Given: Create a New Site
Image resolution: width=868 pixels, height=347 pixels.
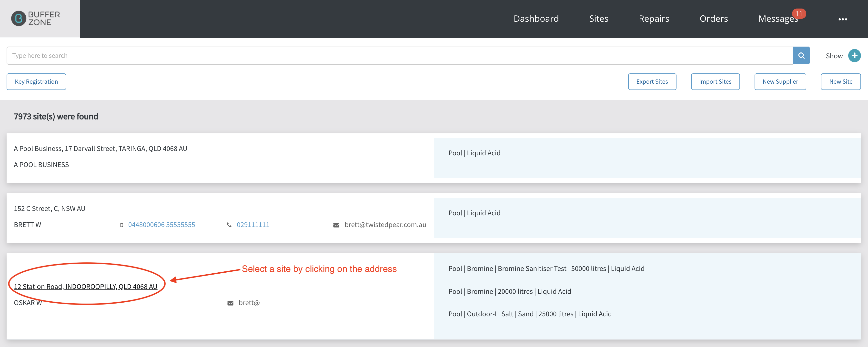Looking at the screenshot, I should pyautogui.click(x=840, y=81).
